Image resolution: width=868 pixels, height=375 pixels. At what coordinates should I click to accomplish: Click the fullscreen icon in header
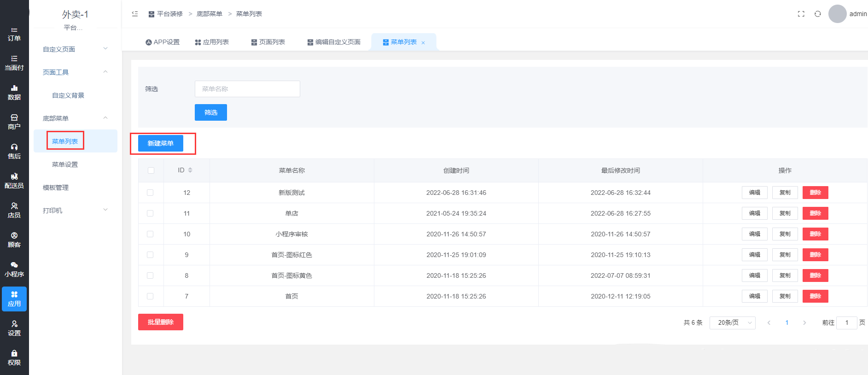tap(801, 14)
